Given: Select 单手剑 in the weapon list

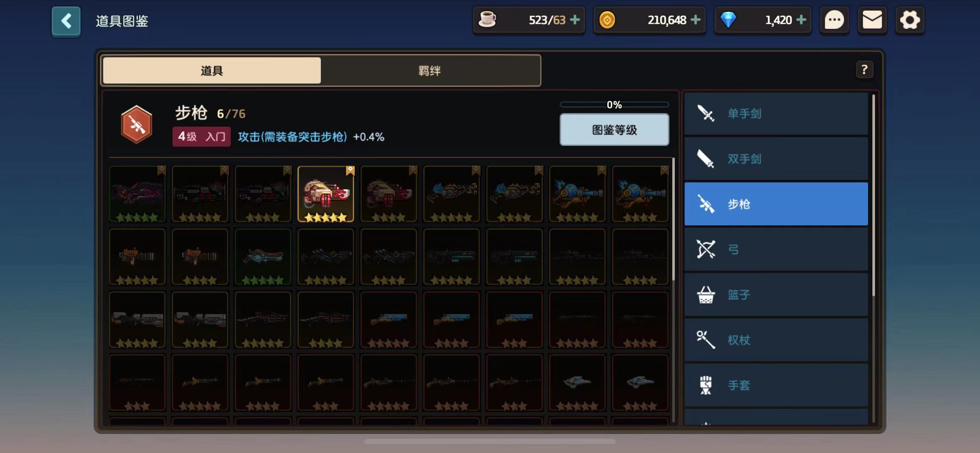Looking at the screenshot, I should click(776, 114).
